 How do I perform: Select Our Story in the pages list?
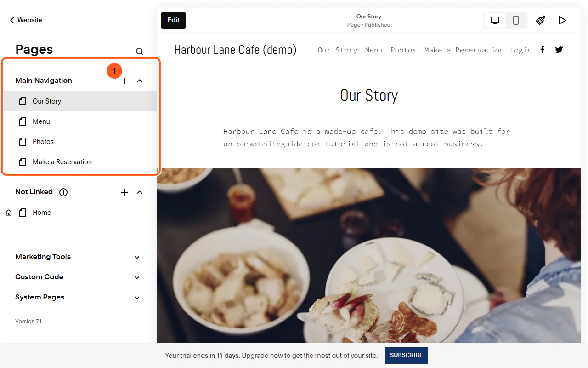click(80, 101)
